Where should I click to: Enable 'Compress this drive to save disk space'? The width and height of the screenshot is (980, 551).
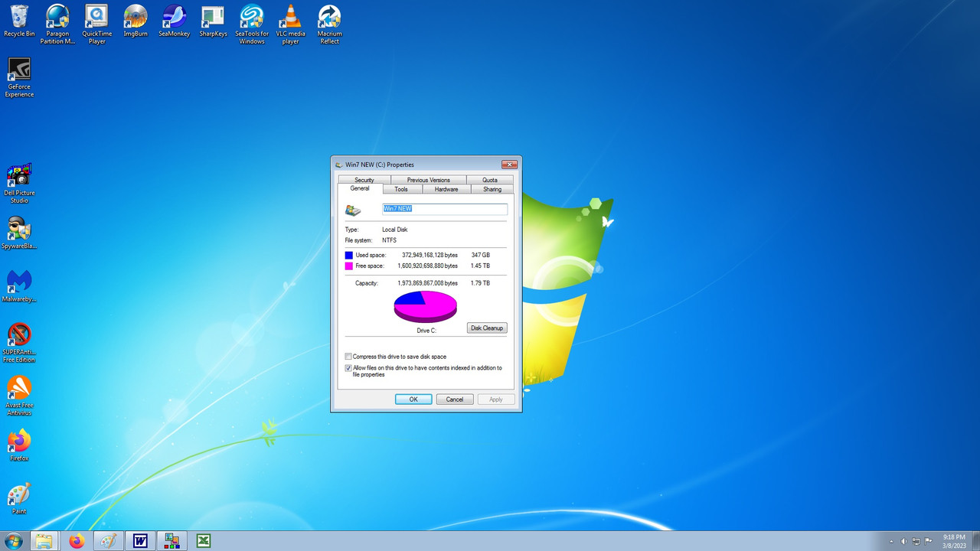point(348,357)
